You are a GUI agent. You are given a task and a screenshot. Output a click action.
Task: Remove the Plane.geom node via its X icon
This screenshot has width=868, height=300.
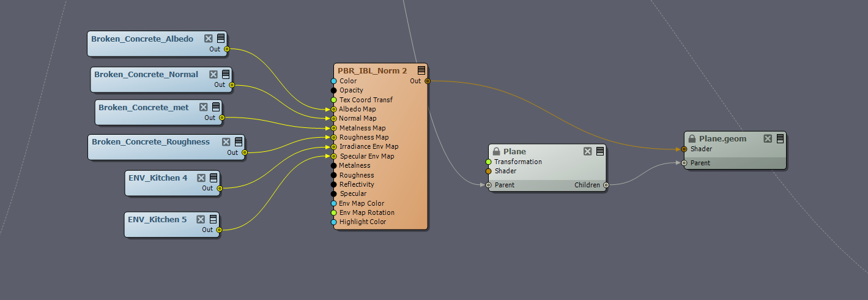[x=768, y=138]
